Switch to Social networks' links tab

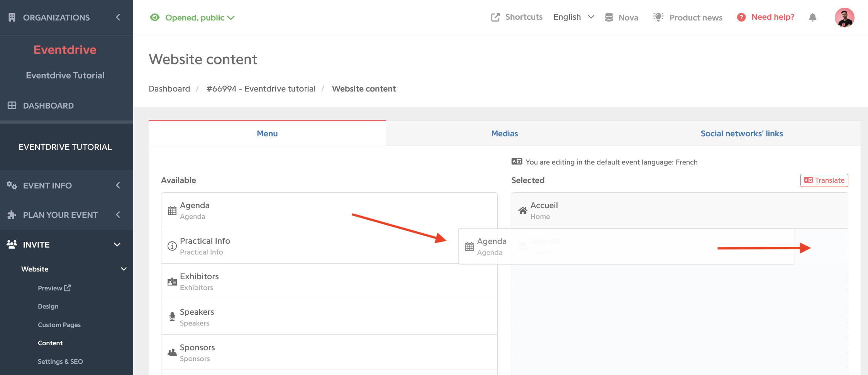[742, 134]
